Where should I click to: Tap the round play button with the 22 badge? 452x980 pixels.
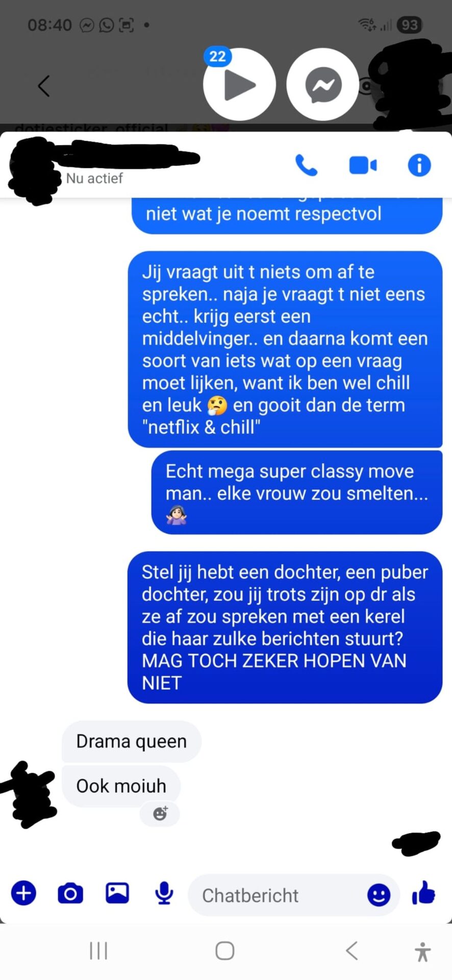point(239,85)
